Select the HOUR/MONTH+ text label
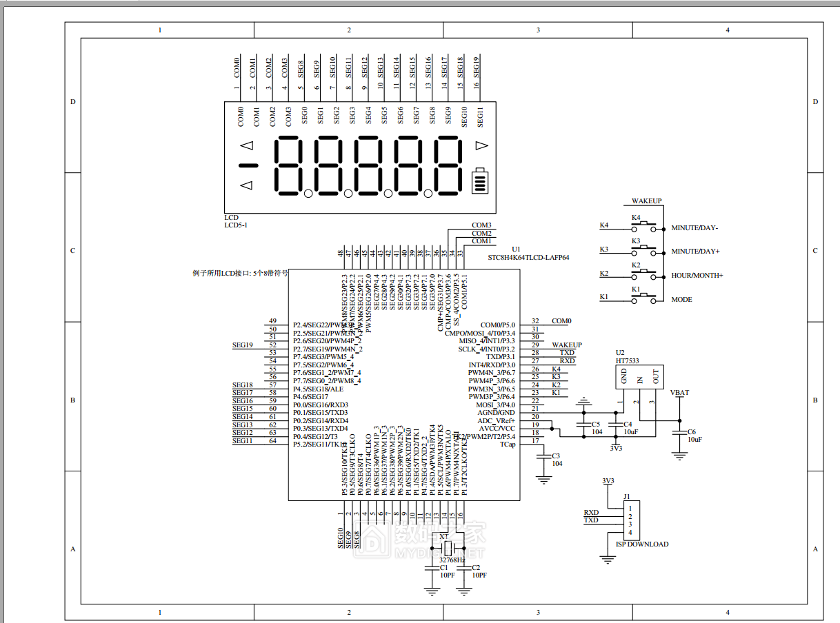Image resolution: width=840 pixels, height=623 pixels. (x=697, y=275)
